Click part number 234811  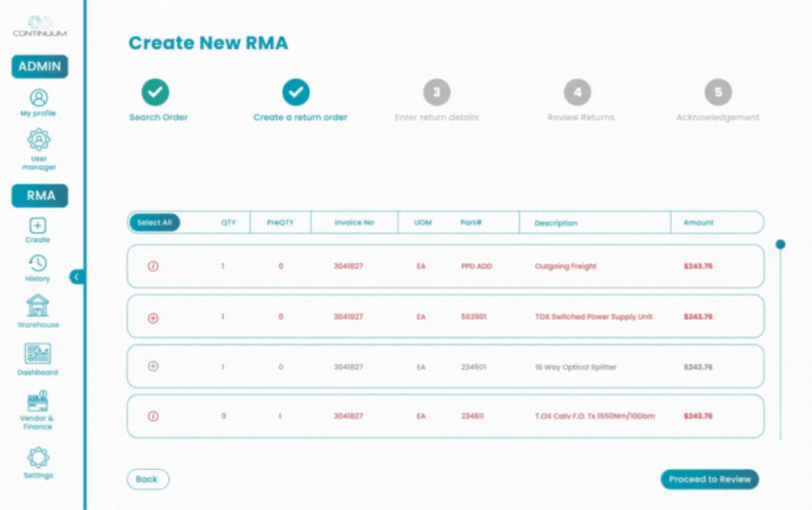(x=473, y=415)
